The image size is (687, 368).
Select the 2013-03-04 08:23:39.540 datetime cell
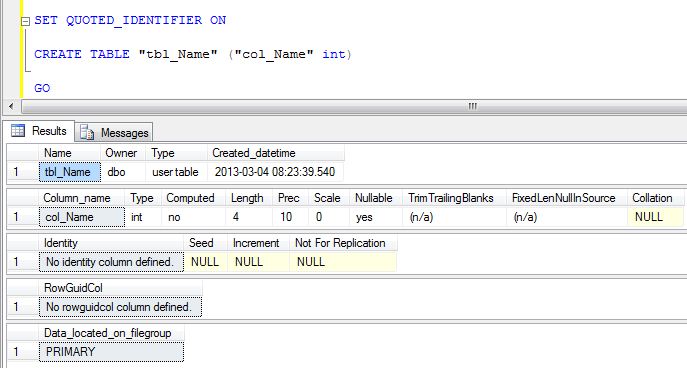tap(275, 172)
